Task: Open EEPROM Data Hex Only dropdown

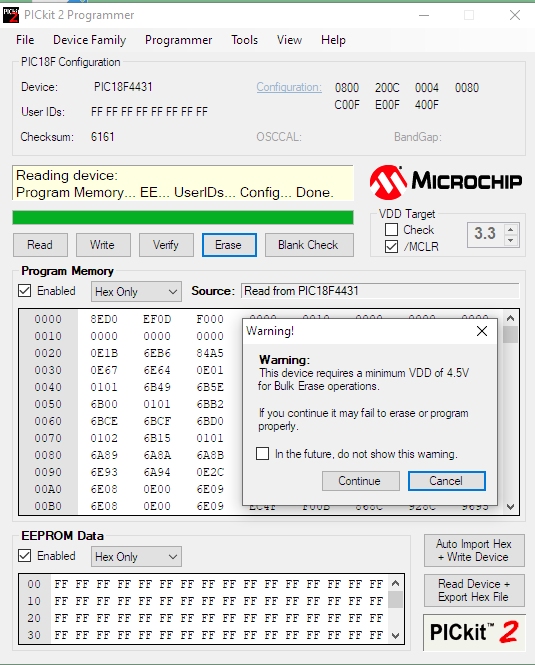Action: [136, 556]
